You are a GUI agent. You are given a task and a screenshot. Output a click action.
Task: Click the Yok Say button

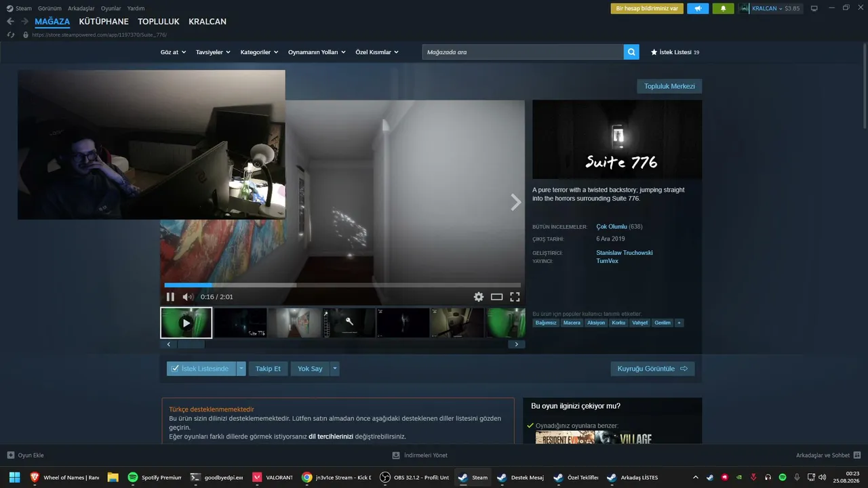tap(310, 369)
